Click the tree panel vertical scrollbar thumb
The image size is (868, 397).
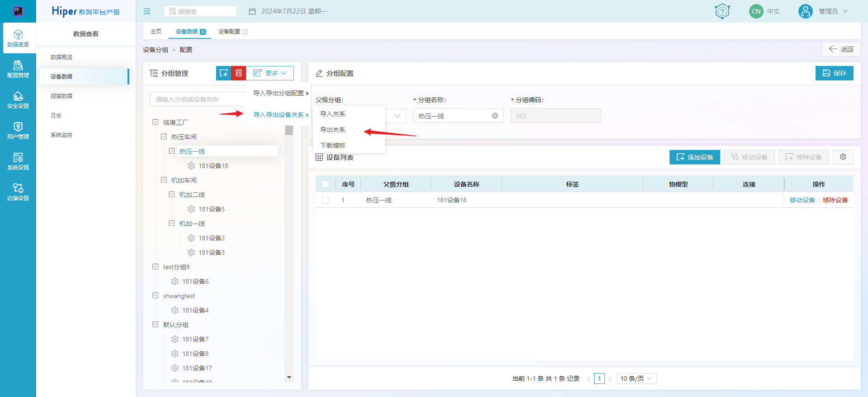coord(289,130)
